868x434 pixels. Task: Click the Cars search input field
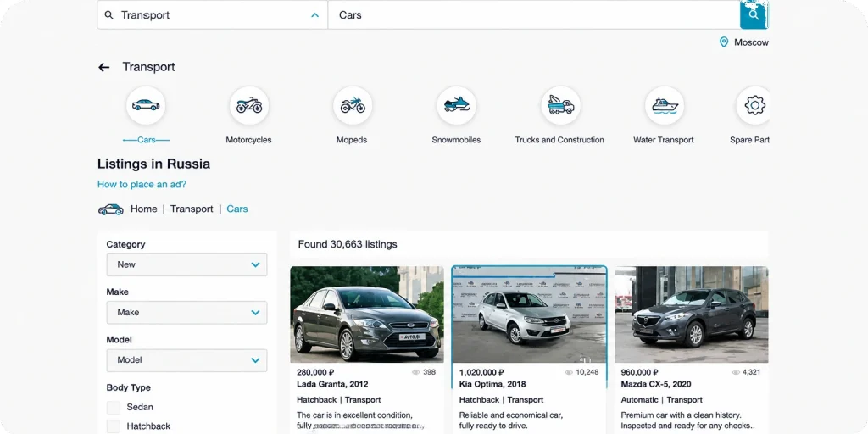[x=534, y=15]
